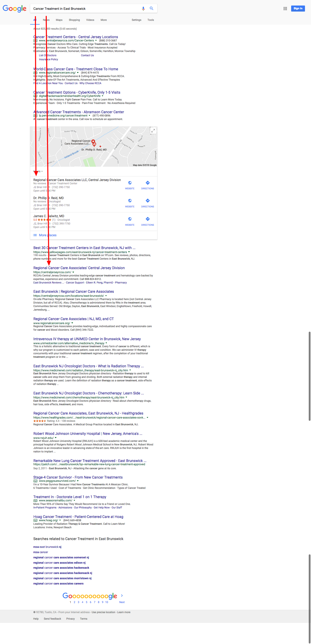
Task: Click the Sign in button
Action: (x=298, y=9)
